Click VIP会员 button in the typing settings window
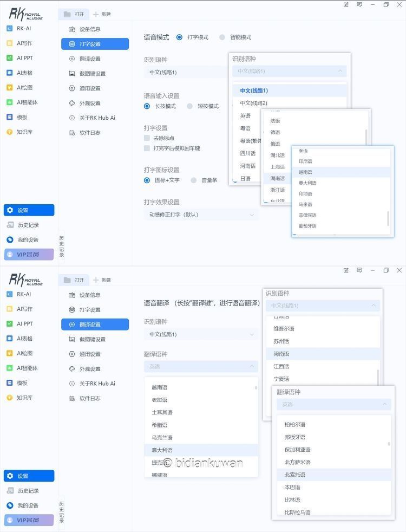Image resolution: width=406 pixels, height=532 pixels. pos(29,255)
